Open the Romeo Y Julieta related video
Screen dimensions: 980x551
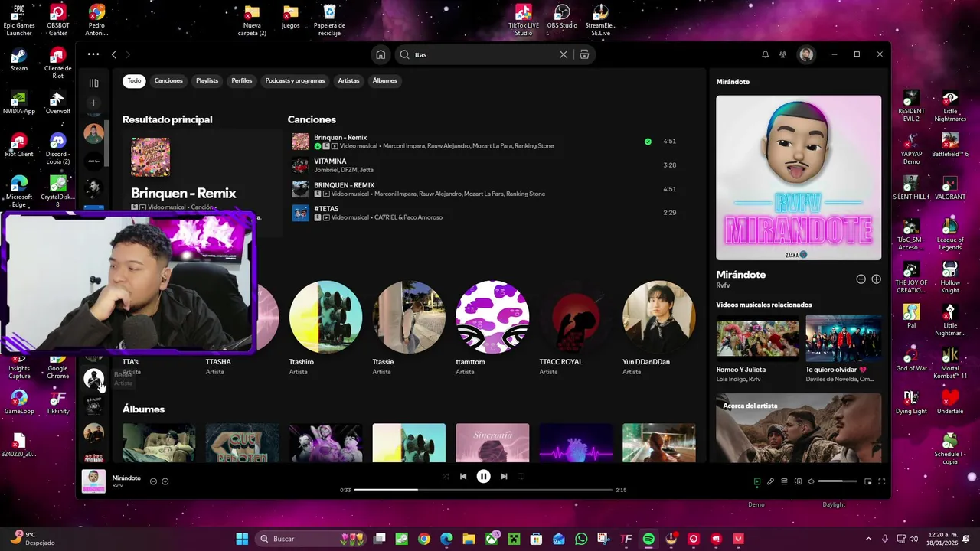(757, 339)
